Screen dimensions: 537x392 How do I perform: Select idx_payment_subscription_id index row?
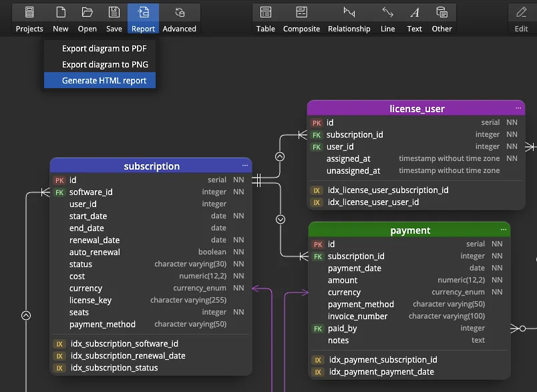[x=409, y=360]
